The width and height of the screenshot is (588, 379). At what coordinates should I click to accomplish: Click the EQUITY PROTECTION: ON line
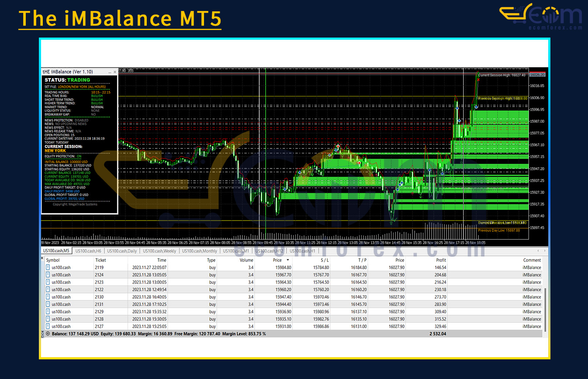pos(63,156)
